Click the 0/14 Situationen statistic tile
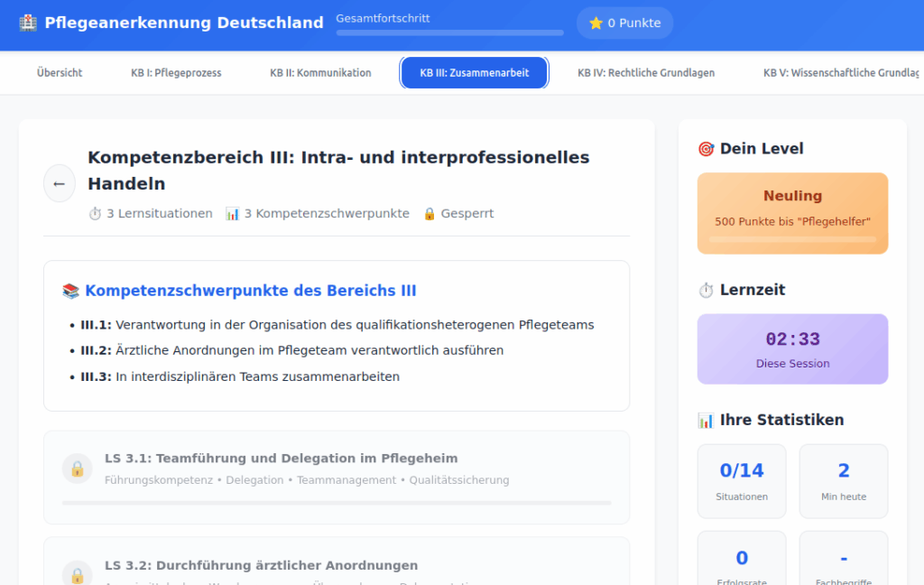Screen dimensions: 924x585 point(742,481)
